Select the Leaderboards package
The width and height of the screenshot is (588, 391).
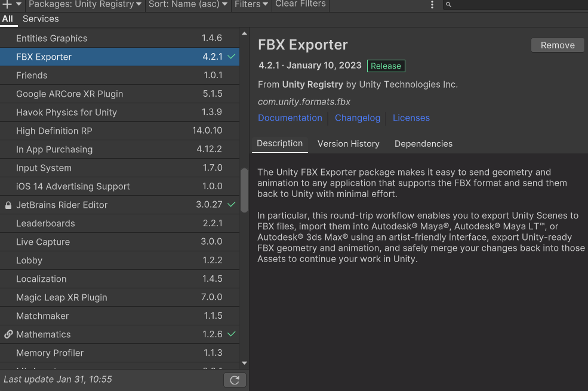pos(119,223)
